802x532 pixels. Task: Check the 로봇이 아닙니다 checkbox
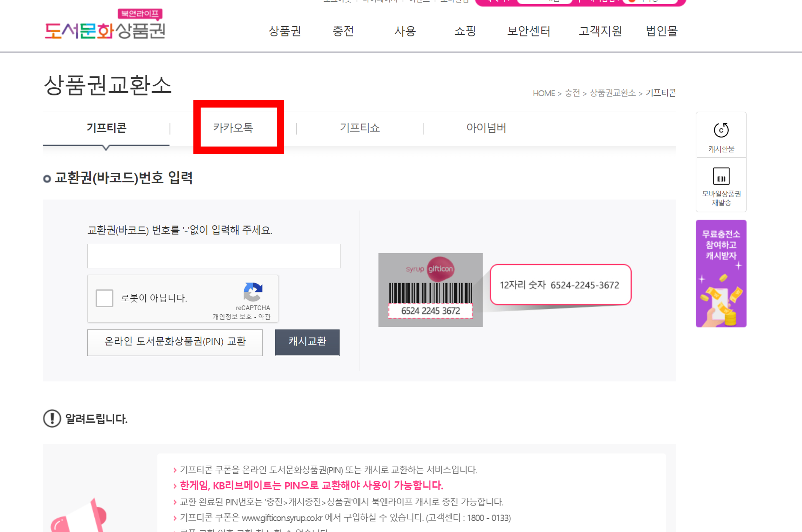click(104, 298)
